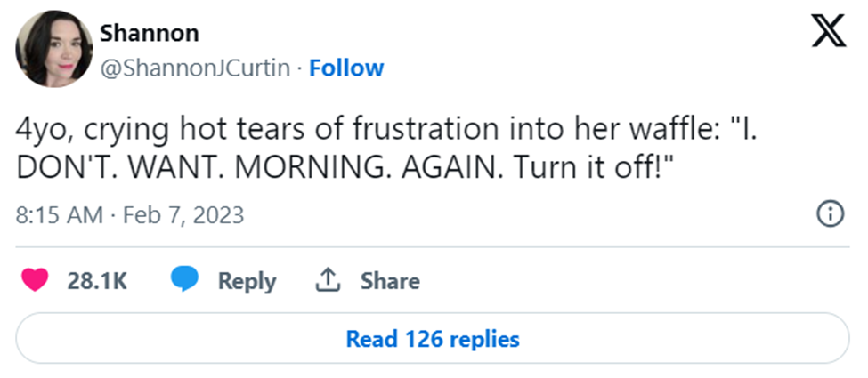Click the Reply text label
868x378 pixels.
coord(247,281)
